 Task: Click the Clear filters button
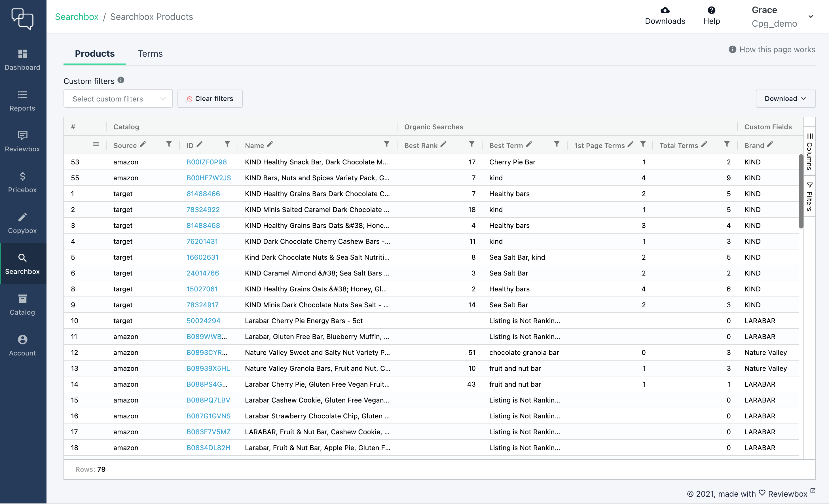210,99
